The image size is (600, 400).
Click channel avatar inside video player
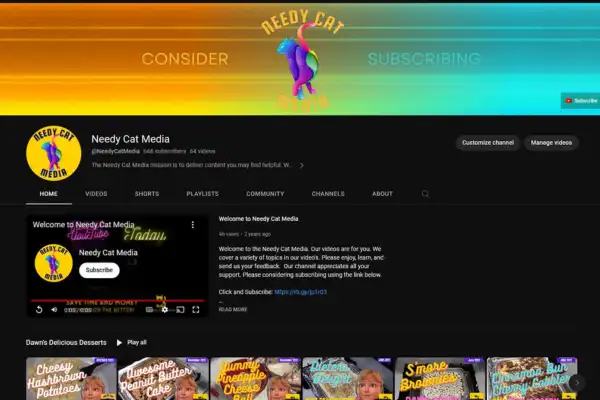coord(54,263)
